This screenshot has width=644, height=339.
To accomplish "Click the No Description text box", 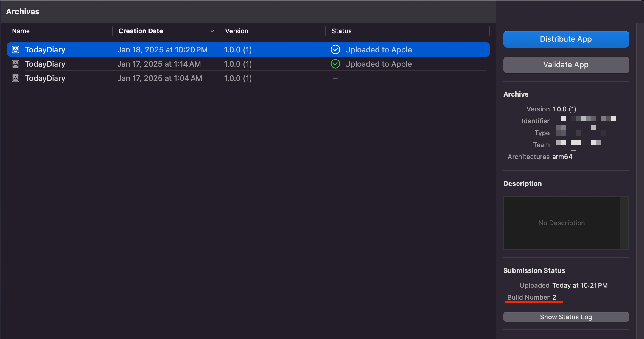I will pos(561,223).
